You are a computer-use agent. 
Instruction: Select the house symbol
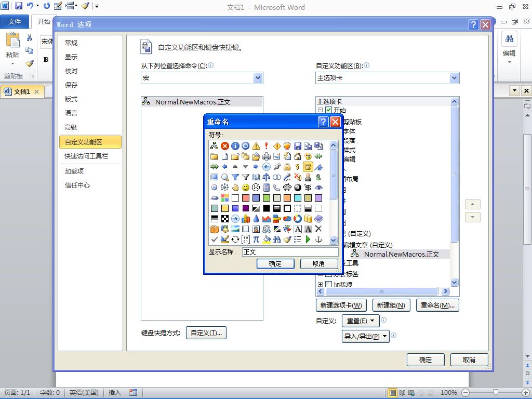coord(298,156)
